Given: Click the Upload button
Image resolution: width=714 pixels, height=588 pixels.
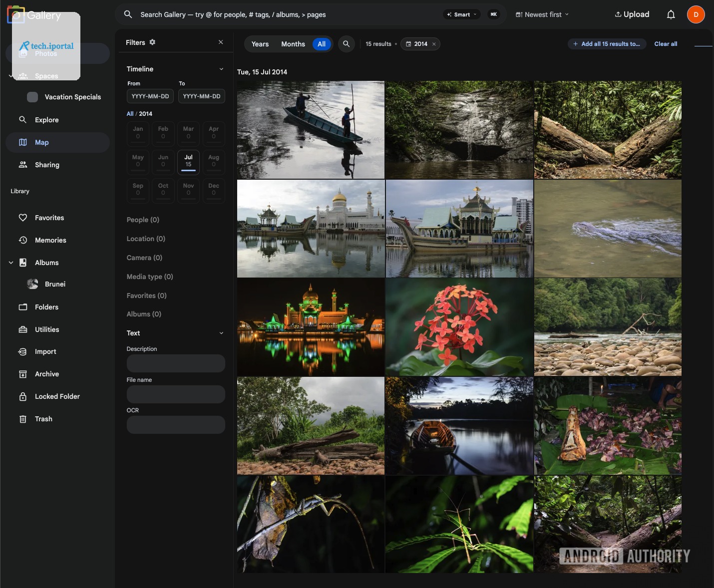Looking at the screenshot, I should (x=632, y=14).
